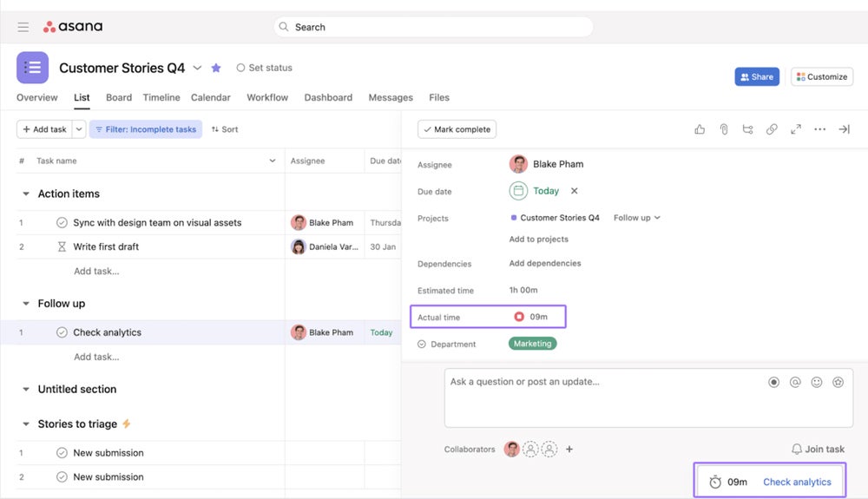Mark 'Check analytics' task complete checkbox
The height and width of the screenshot is (499, 868).
[62, 332]
